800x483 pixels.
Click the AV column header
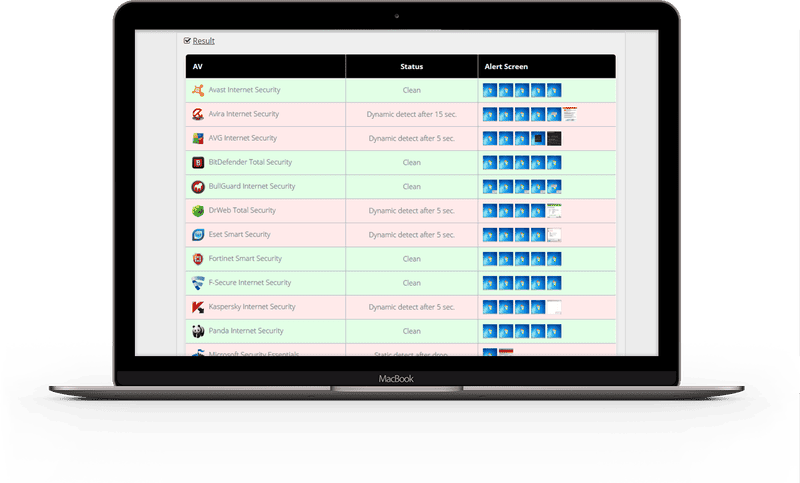pyautogui.click(x=266, y=66)
